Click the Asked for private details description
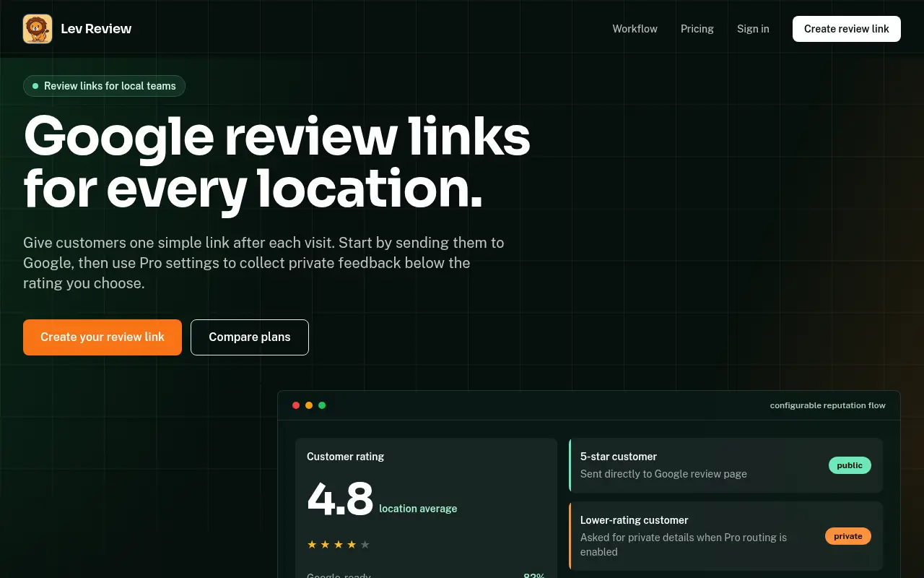924x578 pixels. click(x=684, y=545)
